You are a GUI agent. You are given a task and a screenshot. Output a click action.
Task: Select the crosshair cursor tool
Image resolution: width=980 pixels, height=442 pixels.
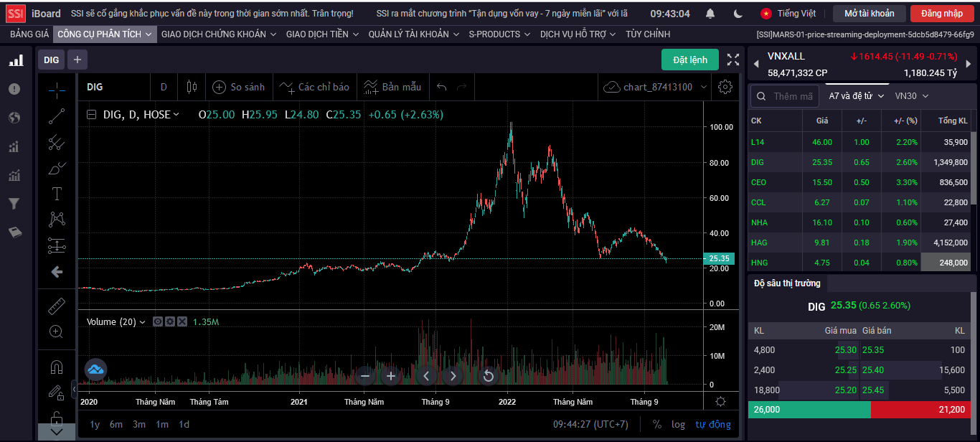click(x=57, y=90)
